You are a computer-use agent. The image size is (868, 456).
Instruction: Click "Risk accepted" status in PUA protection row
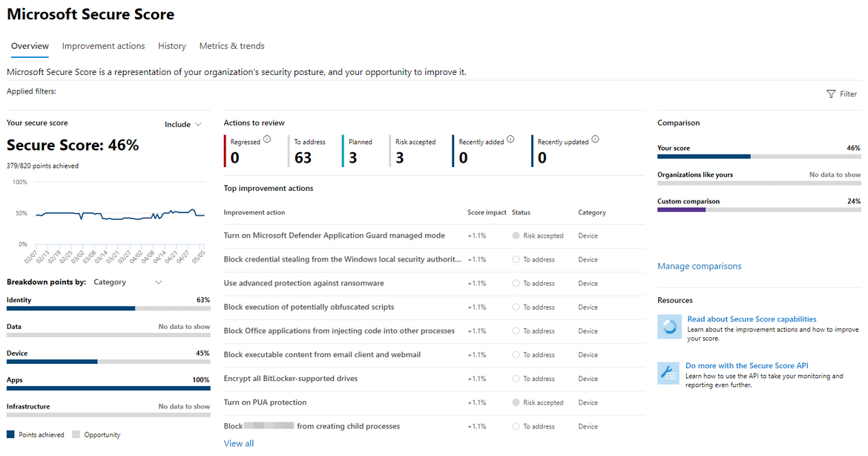543,403
